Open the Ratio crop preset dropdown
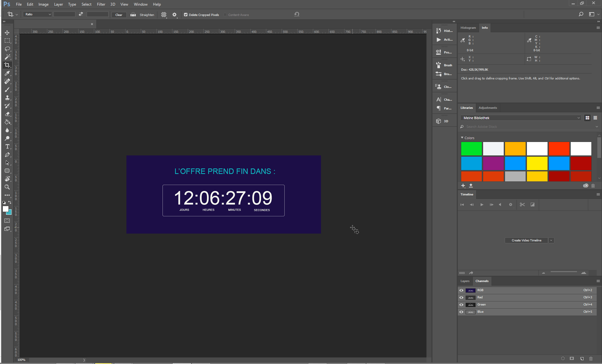The height and width of the screenshot is (364, 602). [38, 14]
